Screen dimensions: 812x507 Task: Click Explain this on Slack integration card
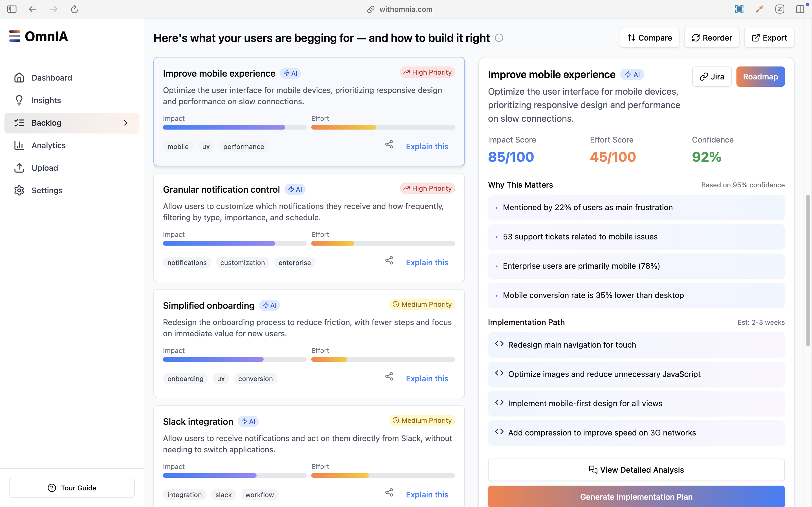[x=427, y=495]
